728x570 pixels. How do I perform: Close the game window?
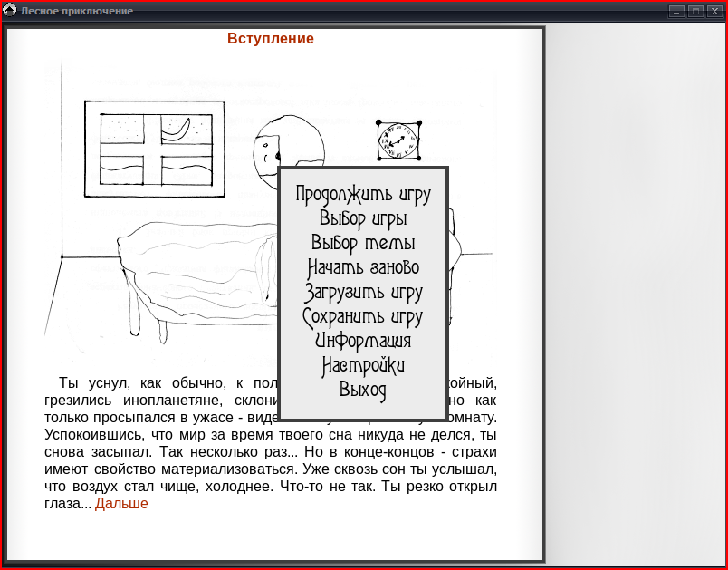[x=714, y=12]
